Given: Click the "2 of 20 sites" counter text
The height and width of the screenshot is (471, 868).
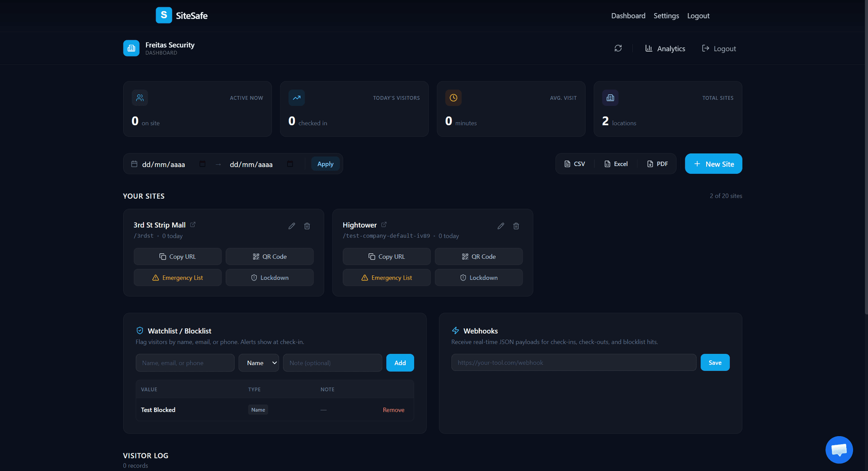Looking at the screenshot, I should (726, 196).
